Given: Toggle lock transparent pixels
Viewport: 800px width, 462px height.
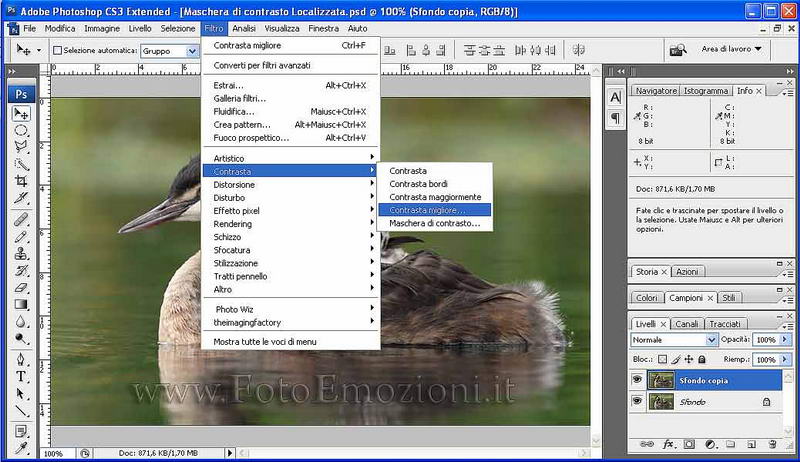Looking at the screenshot, I should 662,359.
